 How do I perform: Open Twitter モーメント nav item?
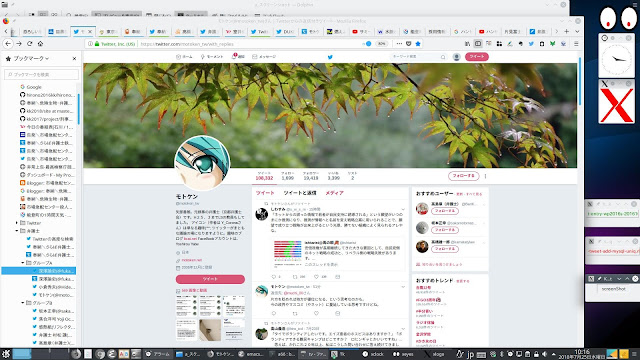point(212,57)
